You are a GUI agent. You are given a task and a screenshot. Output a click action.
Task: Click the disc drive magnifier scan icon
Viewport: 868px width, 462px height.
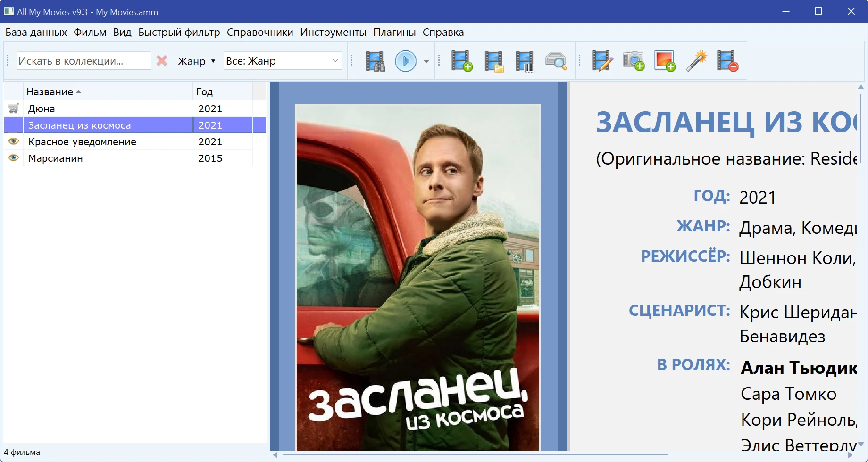(x=556, y=61)
